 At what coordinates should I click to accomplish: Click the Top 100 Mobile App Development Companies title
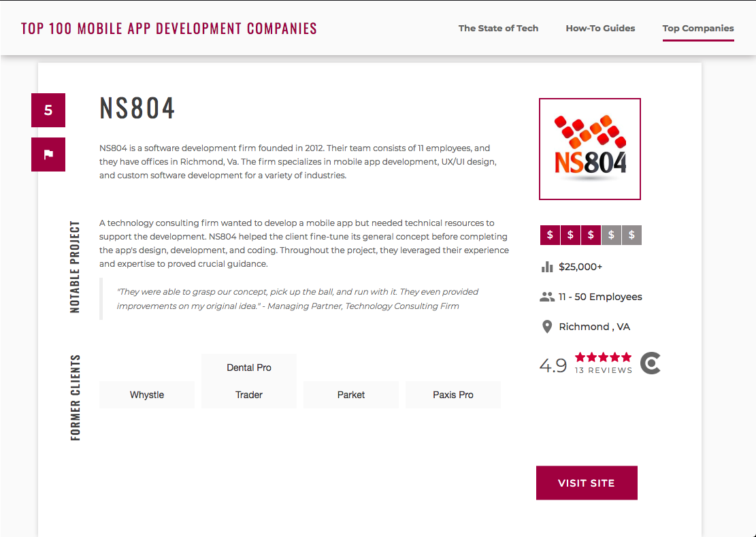click(169, 29)
